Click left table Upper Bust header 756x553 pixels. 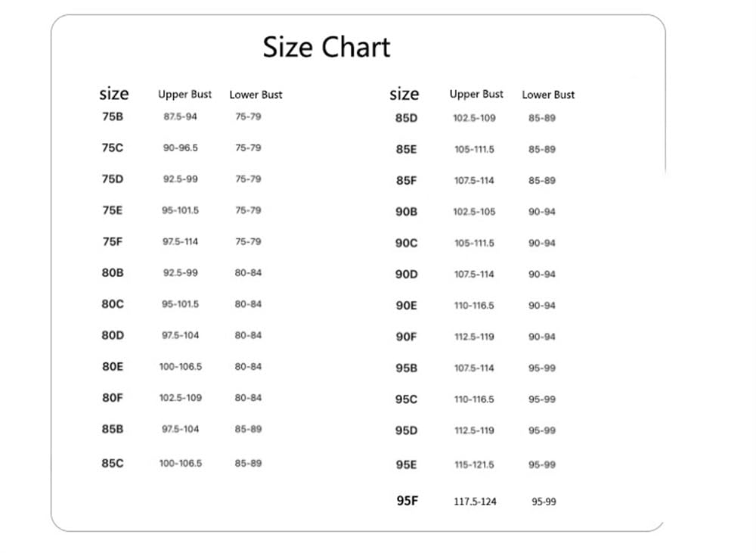click(184, 95)
